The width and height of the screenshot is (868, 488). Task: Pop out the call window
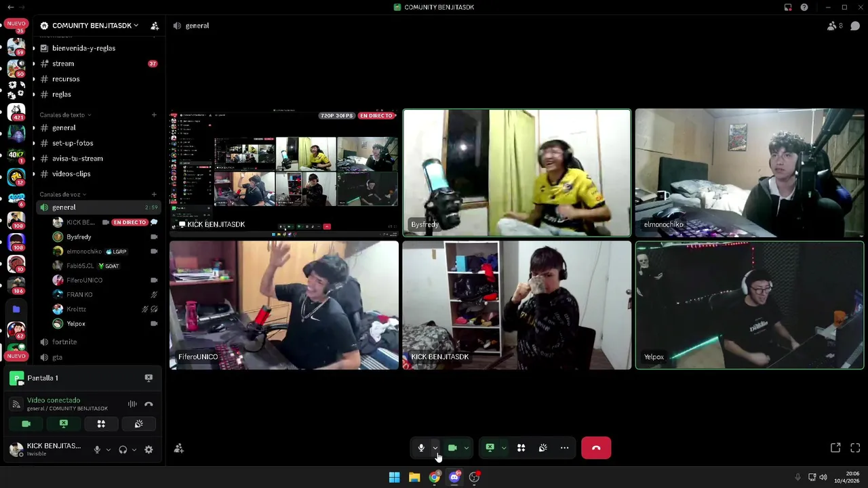pyautogui.click(x=835, y=448)
